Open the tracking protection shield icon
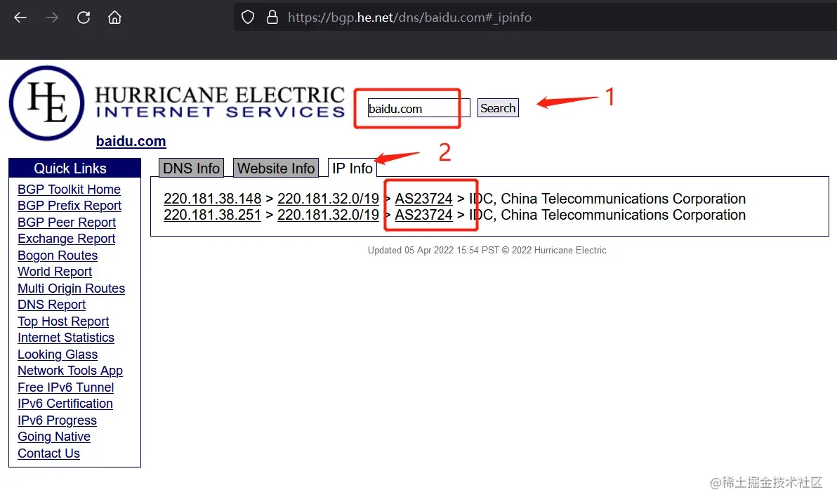Image resolution: width=837 pixels, height=504 pixels. tap(248, 18)
